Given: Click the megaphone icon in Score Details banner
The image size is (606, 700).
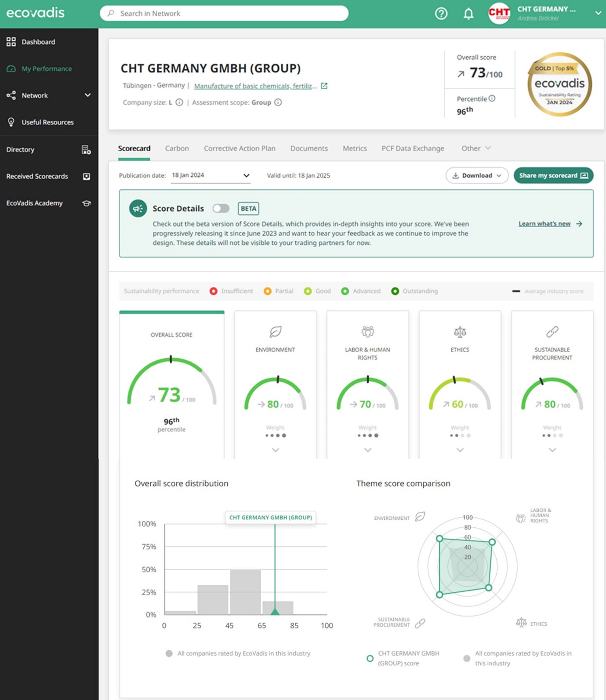Looking at the screenshot, I should point(138,208).
